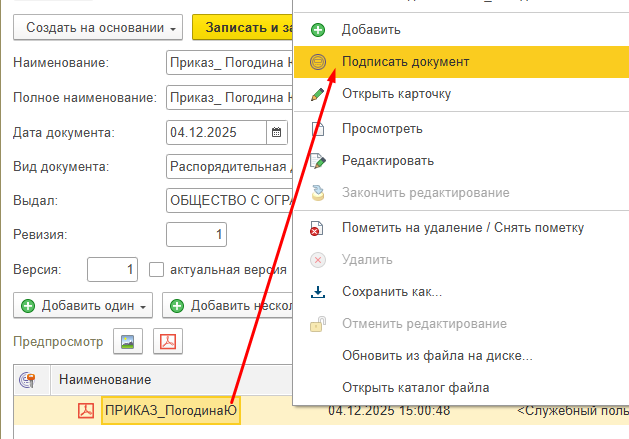
Task: Select the ПРИКАЗ_ПогодинаЮ file row name
Action: [x=171, y=411]
